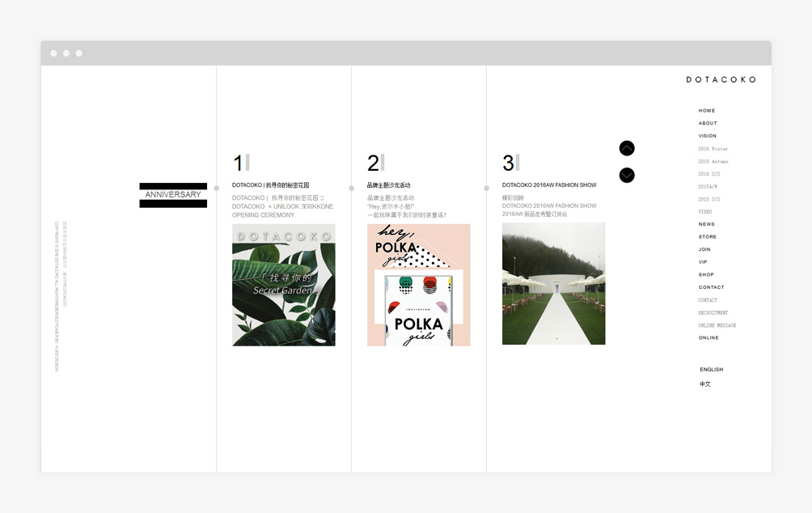Switch language to ENGLISH
812x513 pixels.
[x=711, y=370]
